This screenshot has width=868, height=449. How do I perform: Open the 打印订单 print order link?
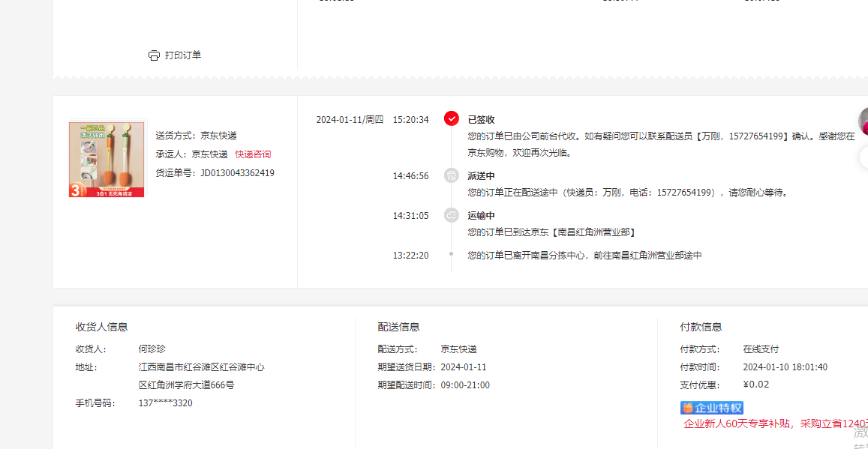183,55
